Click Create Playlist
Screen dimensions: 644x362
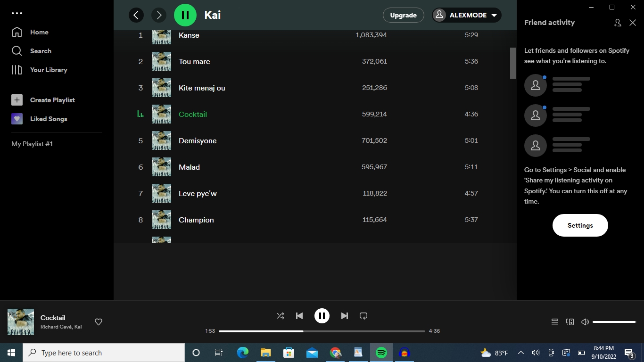43,100
